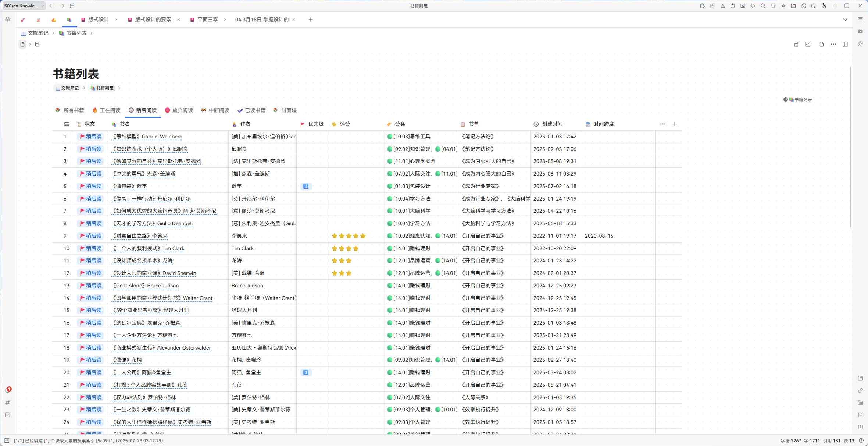The height and width of the screenshot is (446, 868).
Task: Click the five-star rating for 《财富自由之路》
Action: 349,236
